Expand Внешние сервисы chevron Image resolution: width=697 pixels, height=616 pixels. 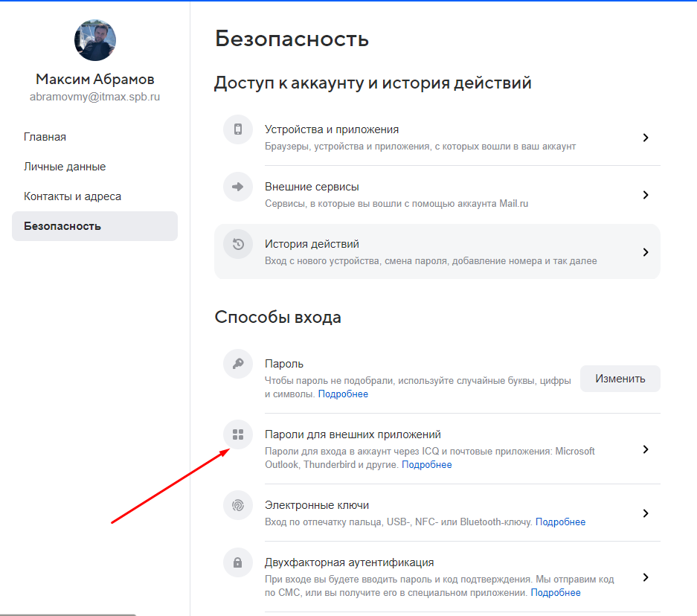point(646,195)
